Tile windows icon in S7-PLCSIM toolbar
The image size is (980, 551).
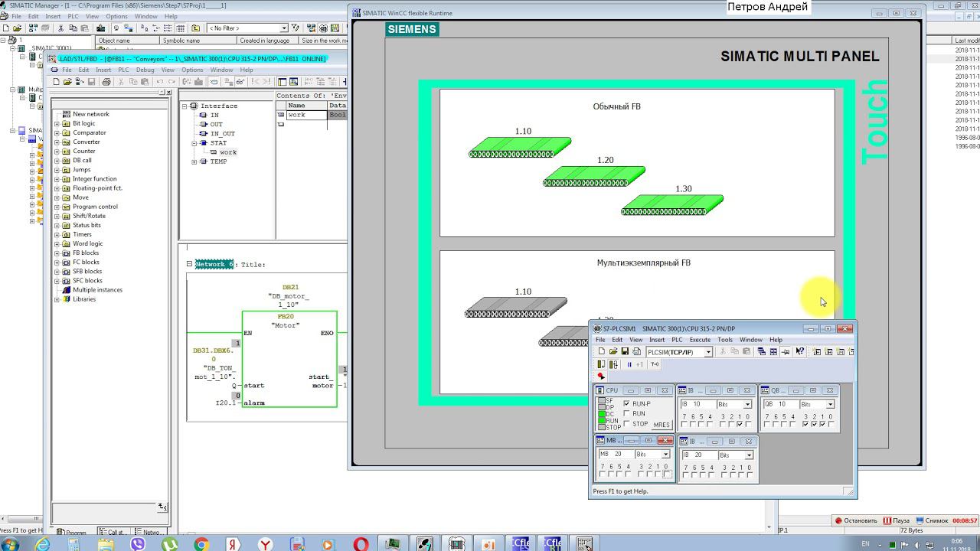click(773, 352)
